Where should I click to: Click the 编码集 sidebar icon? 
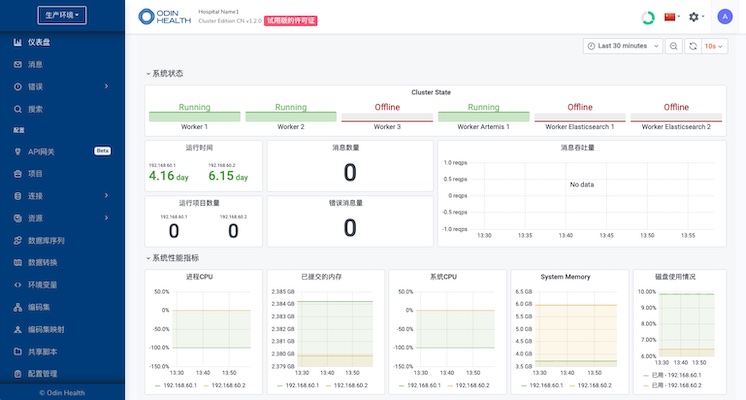(18, 307)
